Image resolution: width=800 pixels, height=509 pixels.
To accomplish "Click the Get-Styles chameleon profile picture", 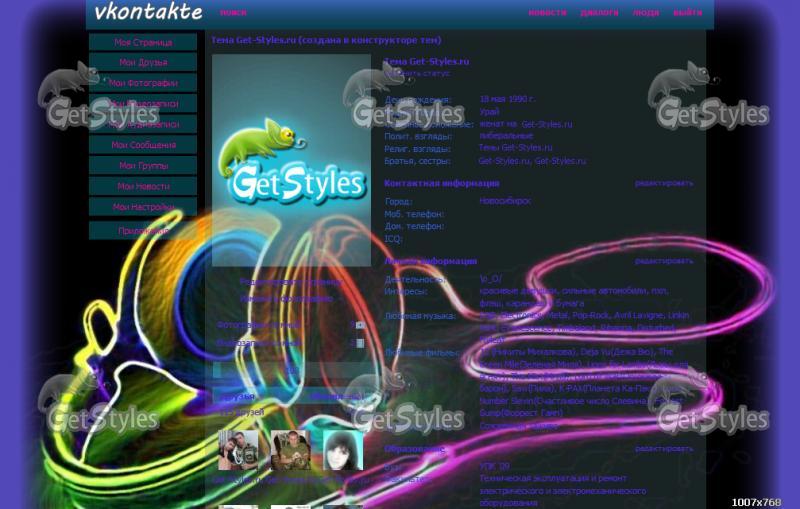I will 291,160.
